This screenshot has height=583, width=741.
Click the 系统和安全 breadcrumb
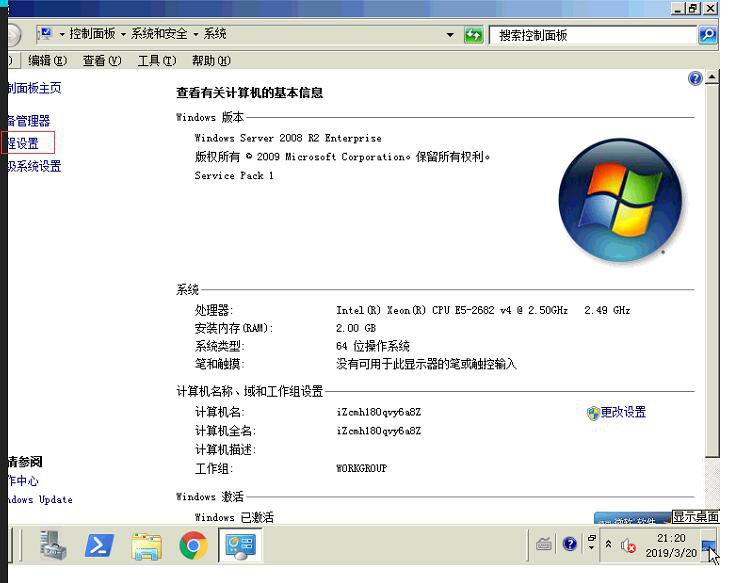point(159,34)
